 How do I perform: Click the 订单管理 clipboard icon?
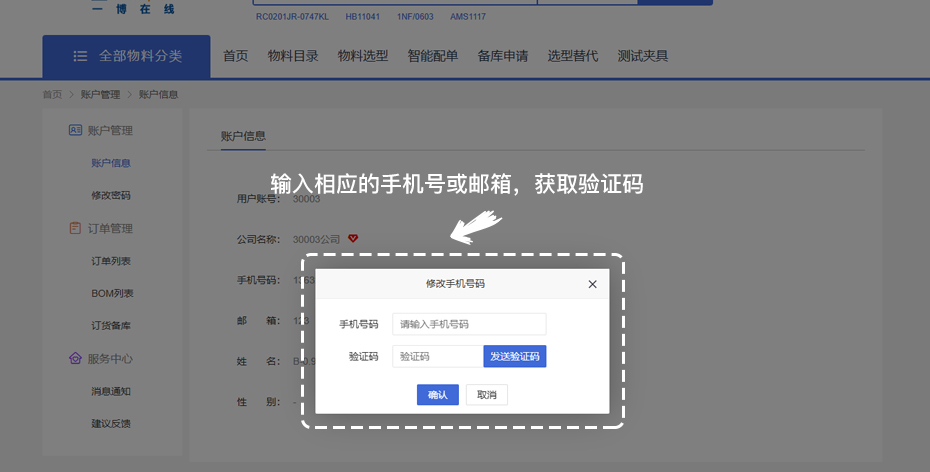(x=75, y=228)
